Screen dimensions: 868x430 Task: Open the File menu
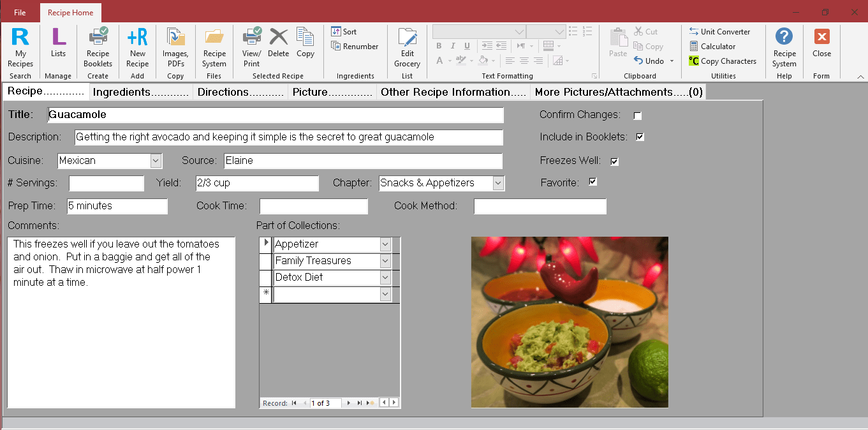[x=19, y=11]
